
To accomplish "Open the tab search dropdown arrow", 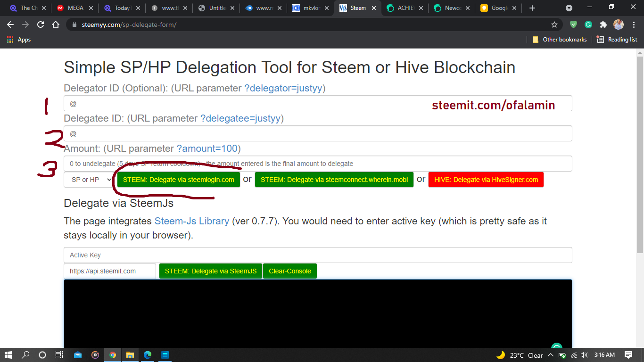I will point(569,8).
